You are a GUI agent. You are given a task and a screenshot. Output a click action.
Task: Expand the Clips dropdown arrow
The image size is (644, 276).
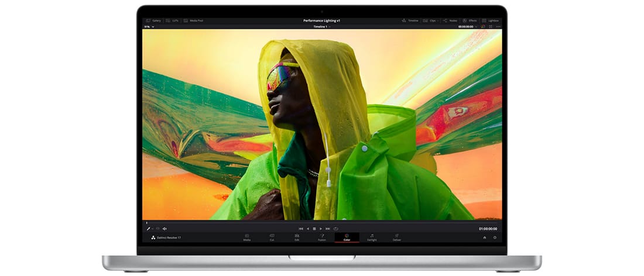pyautogui.click(x=438, y=20)
